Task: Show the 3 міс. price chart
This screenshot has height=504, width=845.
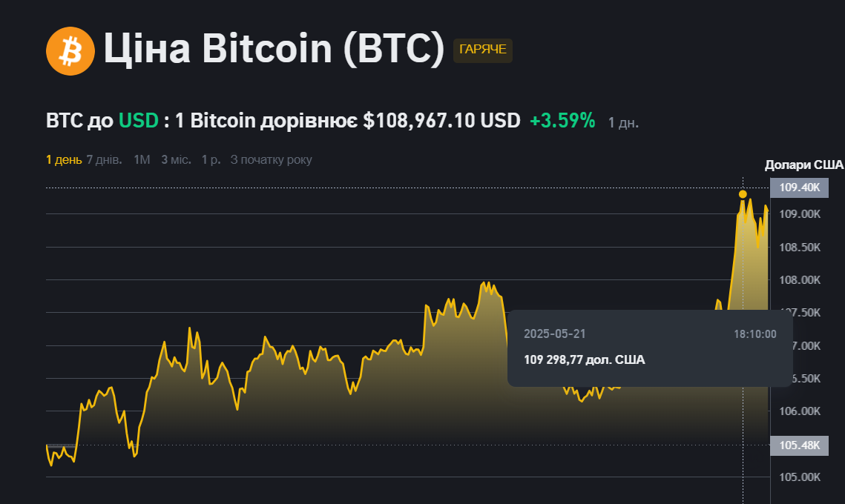Action: (x=176, y=159)
